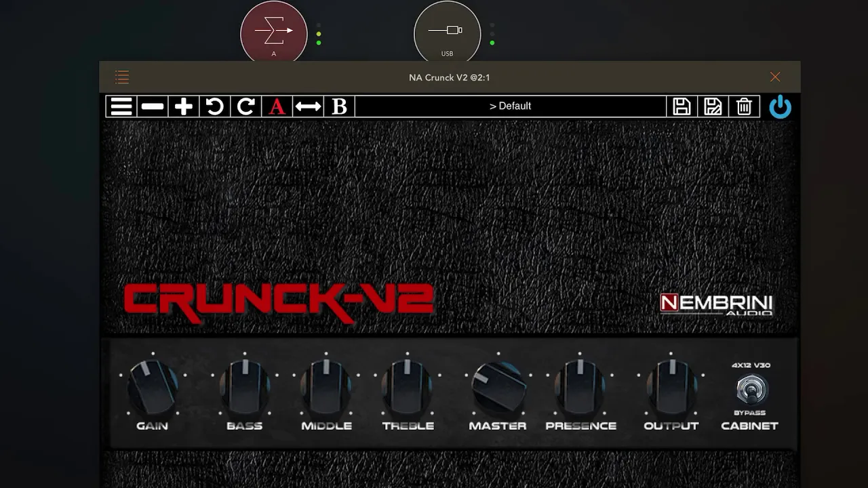Image resolution: width=868 pixels, height=488 pixels.
Task: Click the BASS knob
Action: 244,387
